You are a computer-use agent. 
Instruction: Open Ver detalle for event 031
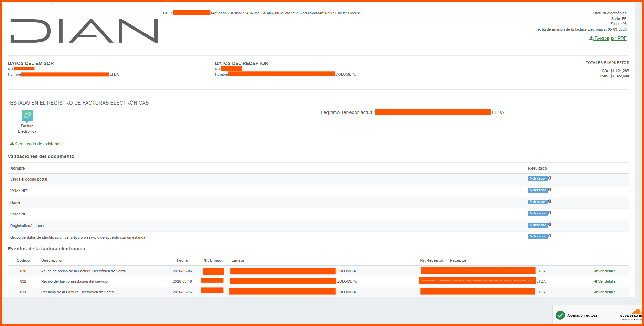(x=605, y=292)
